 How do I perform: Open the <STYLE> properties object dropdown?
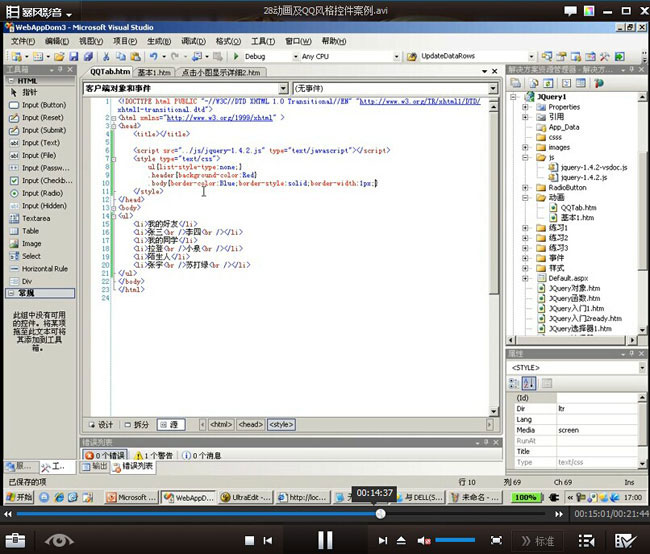(642, 368)
